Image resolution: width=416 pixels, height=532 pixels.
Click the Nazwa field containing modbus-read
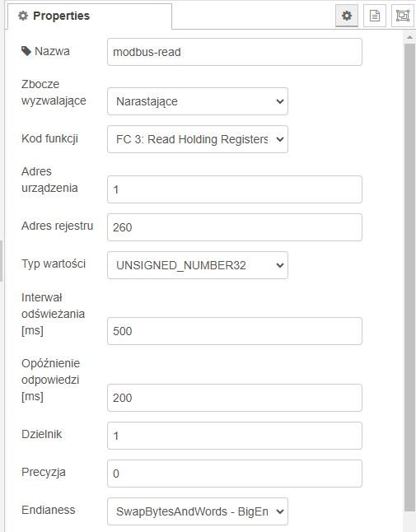tap(235, 52)
